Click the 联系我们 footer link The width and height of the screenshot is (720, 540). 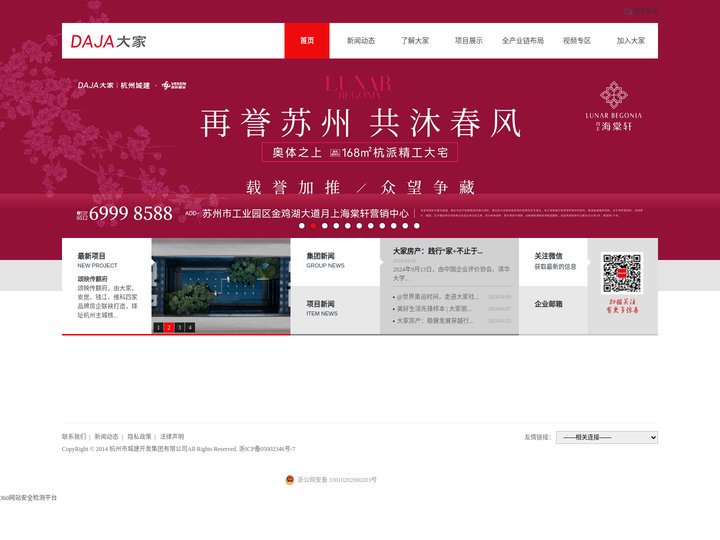tap(74, 437)
